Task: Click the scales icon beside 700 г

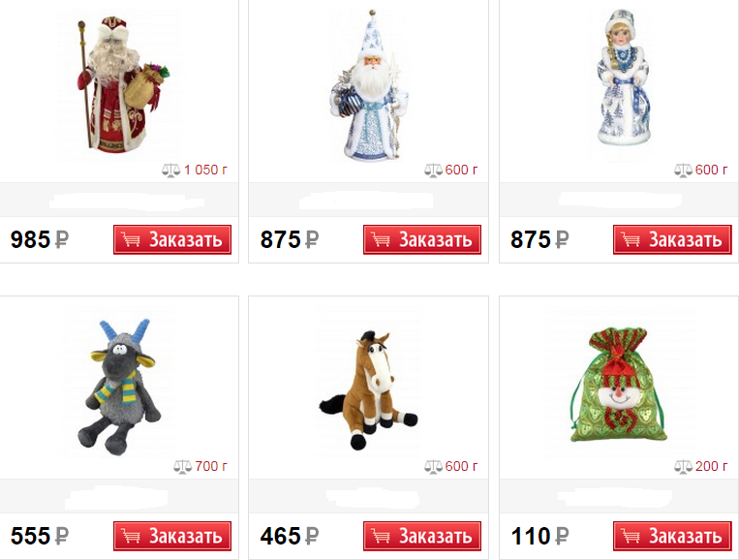Action: 182,467
